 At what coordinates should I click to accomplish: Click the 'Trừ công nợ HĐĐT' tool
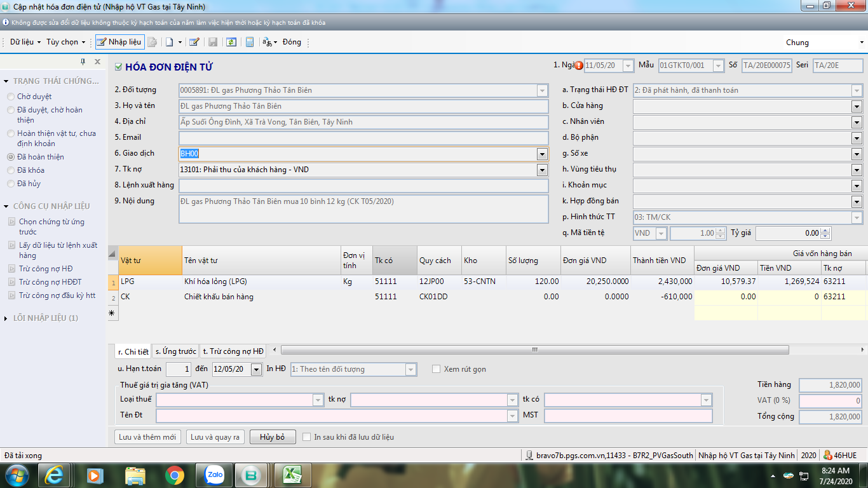[x=50, y=282]
